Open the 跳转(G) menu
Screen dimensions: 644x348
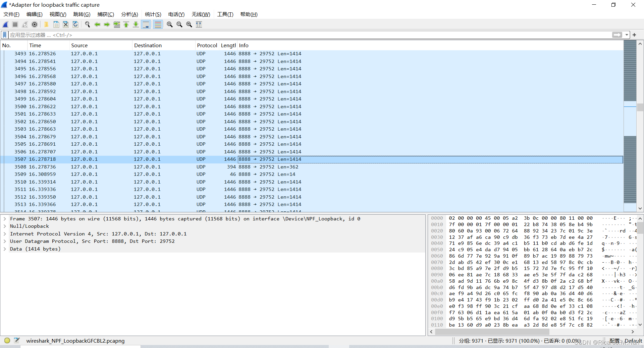pos(82,14)
